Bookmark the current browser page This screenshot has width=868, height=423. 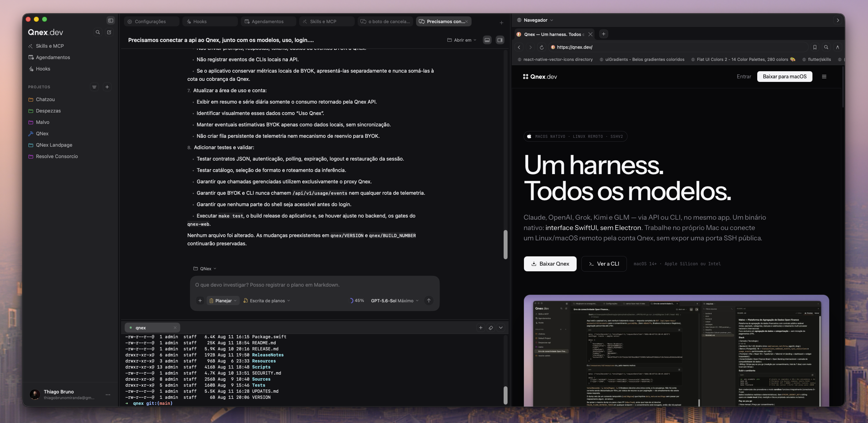pyautogui.click(x=815, y=47)
